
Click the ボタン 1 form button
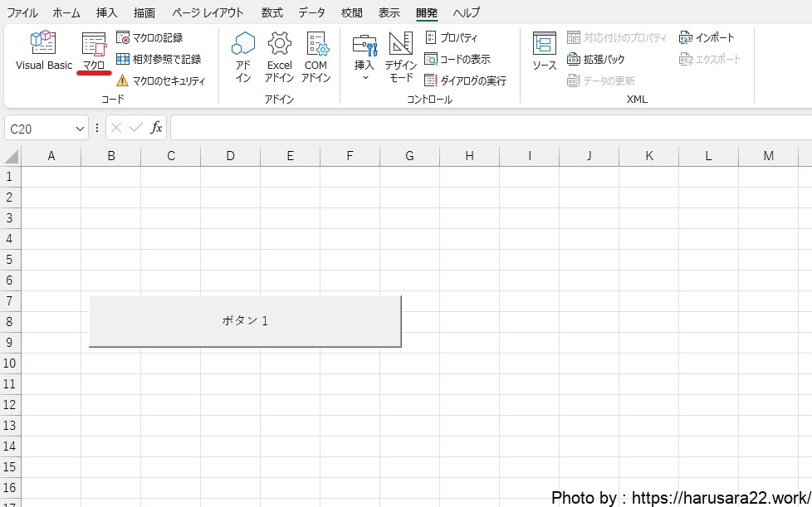point(245,321)
